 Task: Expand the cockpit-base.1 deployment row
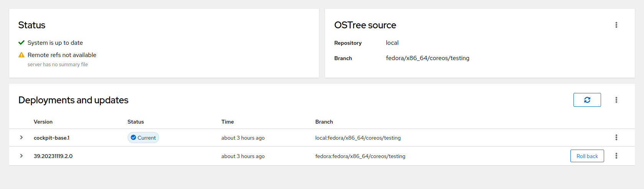[21, 137]
